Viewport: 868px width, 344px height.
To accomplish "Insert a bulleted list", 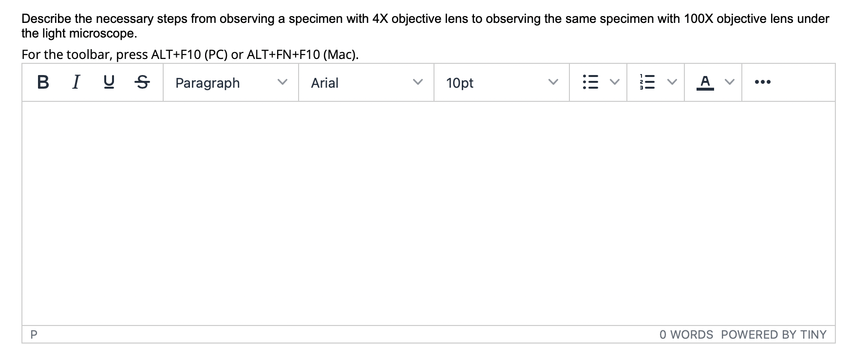I will [590, 83].
